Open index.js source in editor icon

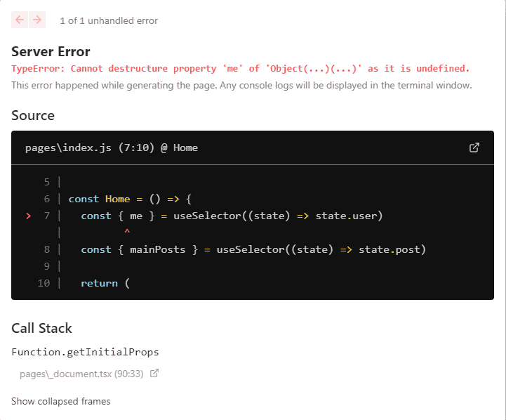474,147
